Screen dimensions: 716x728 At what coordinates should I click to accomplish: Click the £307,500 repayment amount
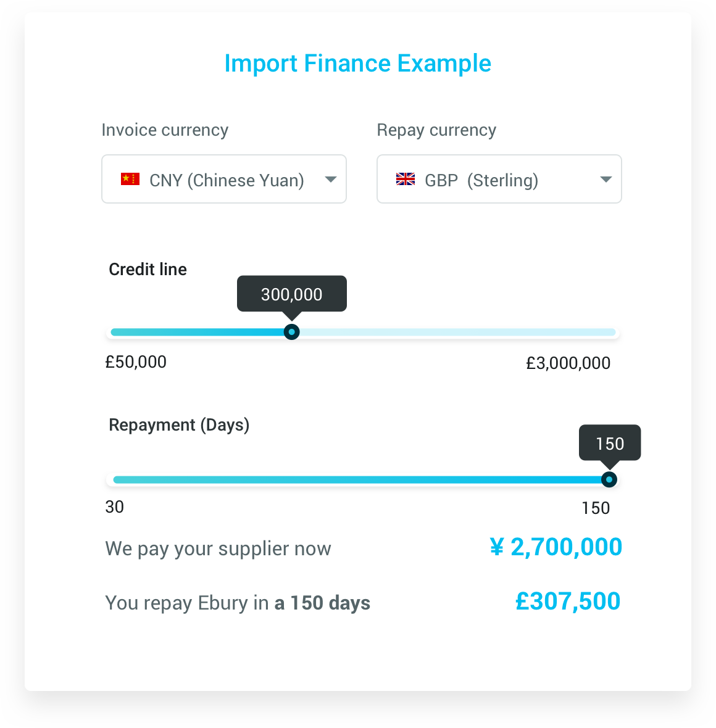[x=568, y=602]
